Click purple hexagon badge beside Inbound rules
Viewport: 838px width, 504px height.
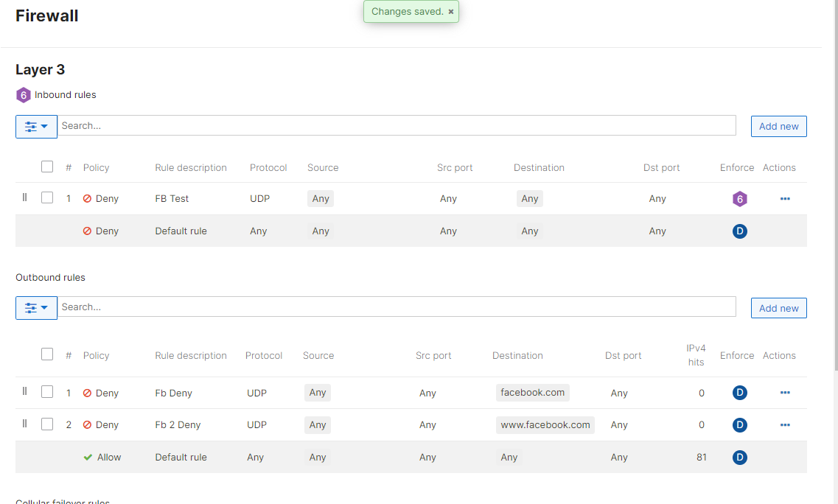pyautogui.click(x=24, y=95)
